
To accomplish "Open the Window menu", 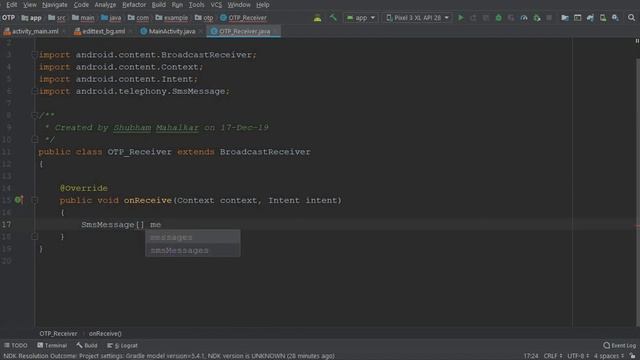I will tap(239, 5).
